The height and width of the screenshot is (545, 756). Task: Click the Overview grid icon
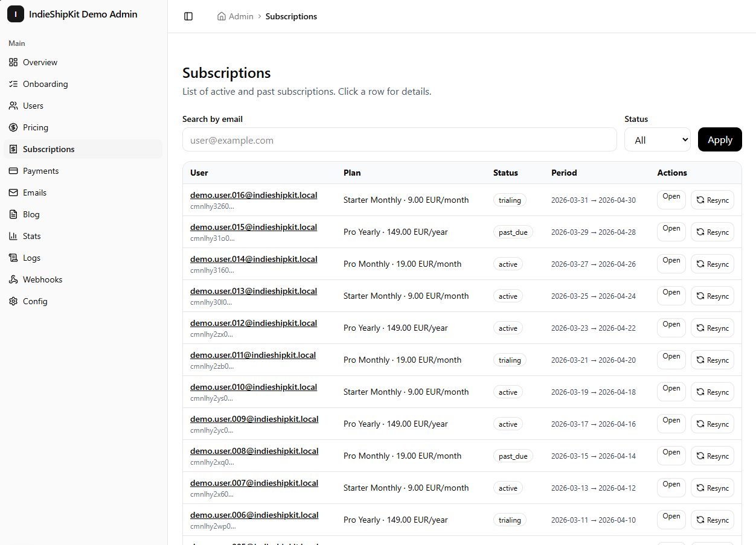(x=13, y=62)
